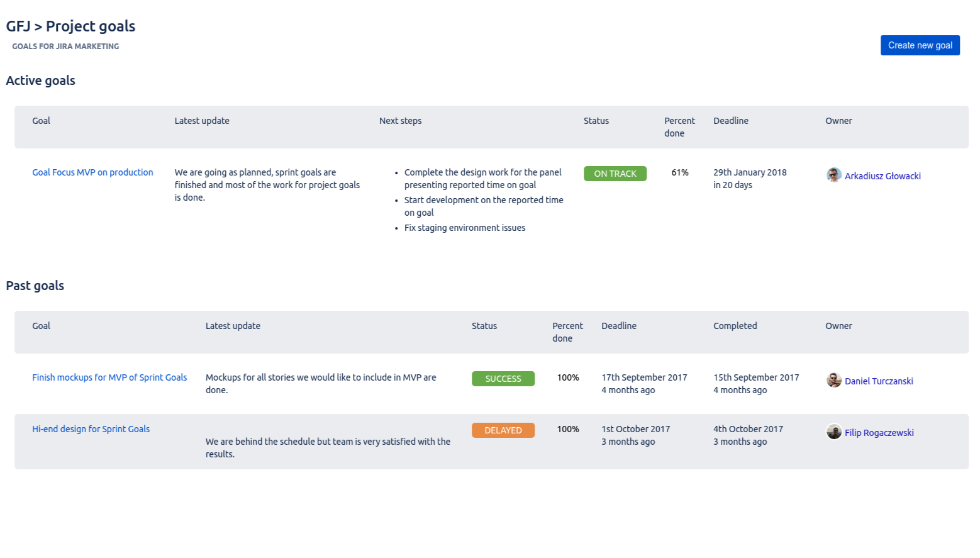The width and height of the screenshot is (980, 558).
Task: Click the Completed column header in Past goals
Action: (735, 326)
